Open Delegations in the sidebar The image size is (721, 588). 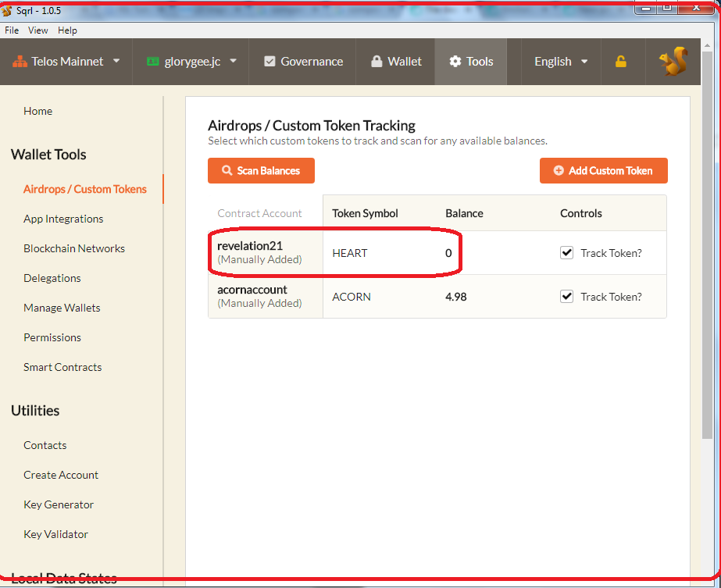coord(52,278)
